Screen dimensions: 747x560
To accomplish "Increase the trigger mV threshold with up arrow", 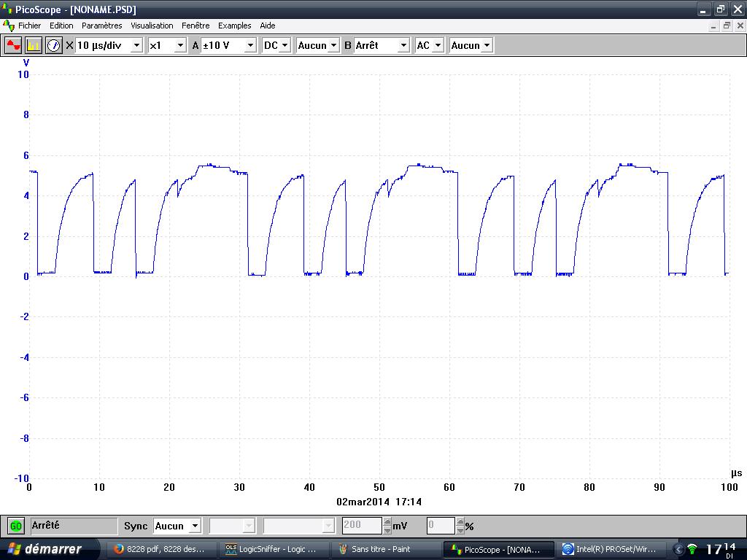I will (387, 522).
